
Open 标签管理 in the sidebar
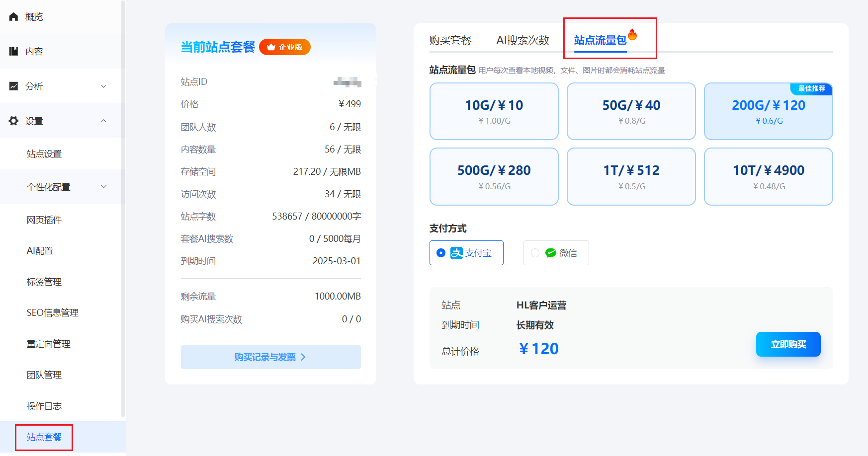point(44,282)
